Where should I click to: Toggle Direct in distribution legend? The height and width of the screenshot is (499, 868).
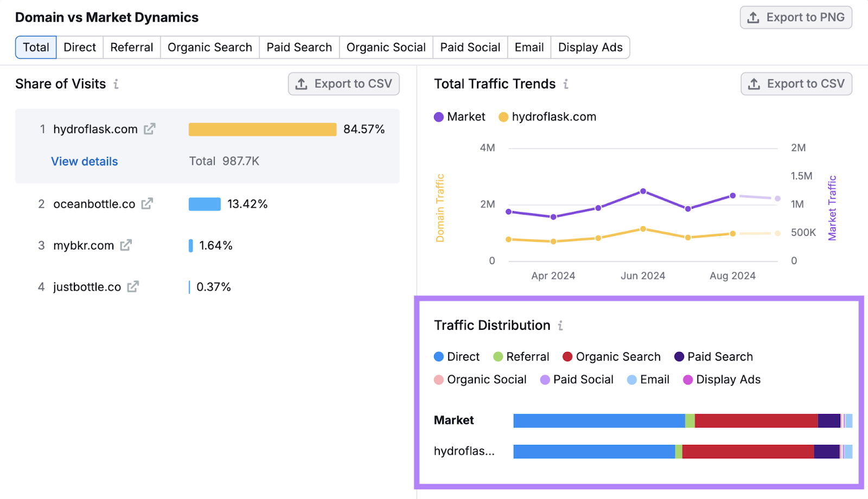457,356
